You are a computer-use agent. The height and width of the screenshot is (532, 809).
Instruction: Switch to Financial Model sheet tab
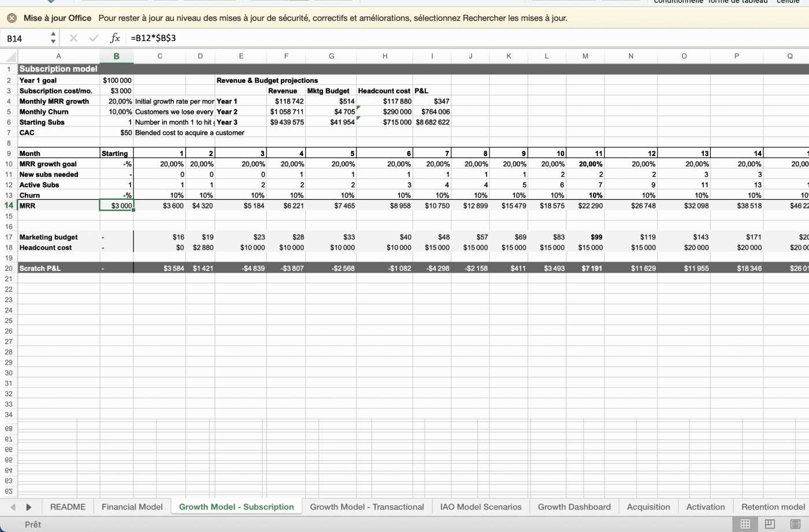tap(132, 507)
